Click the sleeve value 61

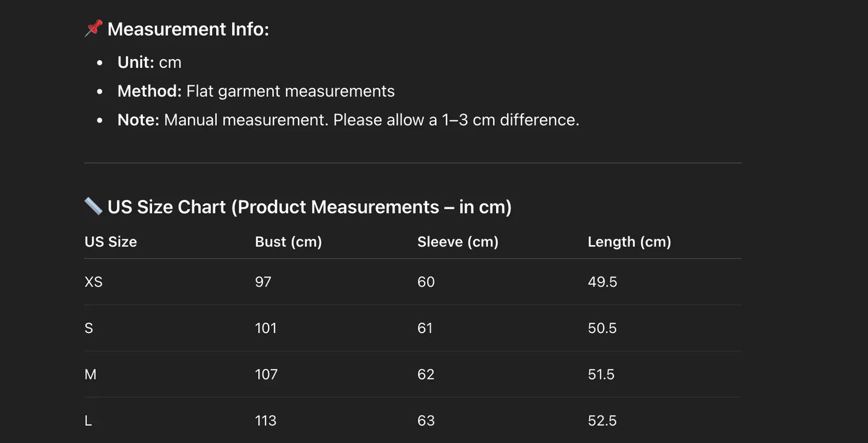click(425, 328)
